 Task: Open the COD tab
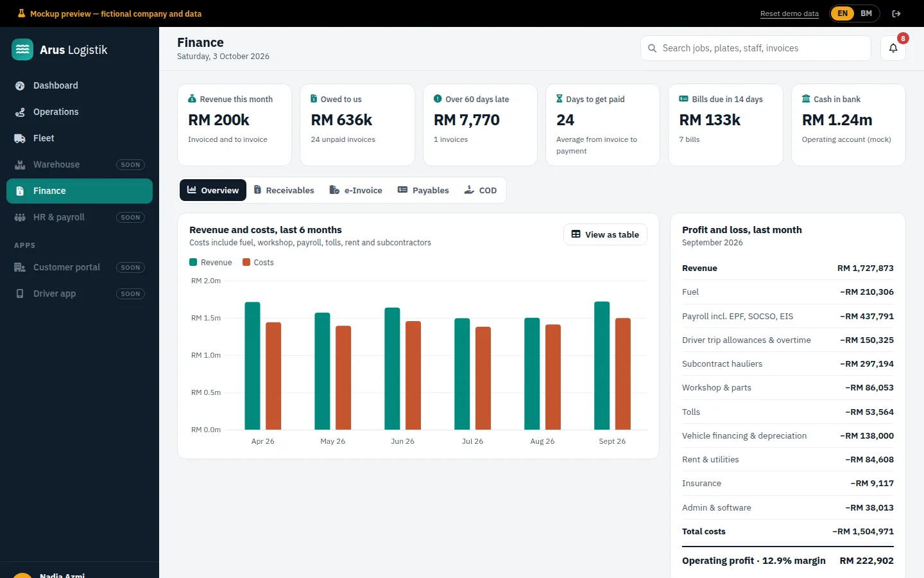coord(481,190)
